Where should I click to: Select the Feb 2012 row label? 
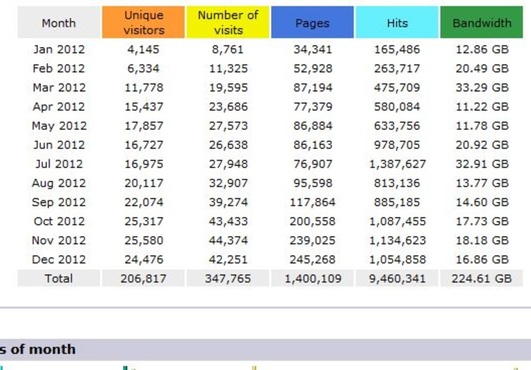(x=59, y=68)
